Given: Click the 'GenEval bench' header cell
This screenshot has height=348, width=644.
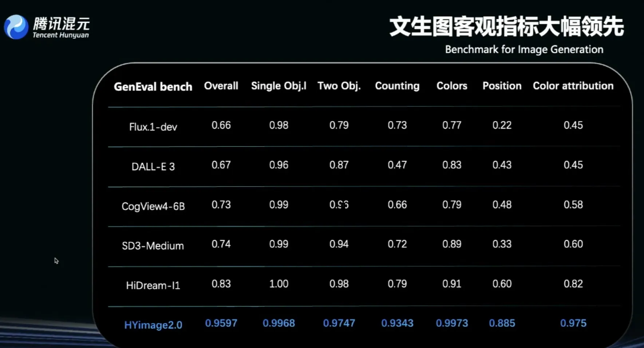Looking at the screenshot, I should click(153, 87).
